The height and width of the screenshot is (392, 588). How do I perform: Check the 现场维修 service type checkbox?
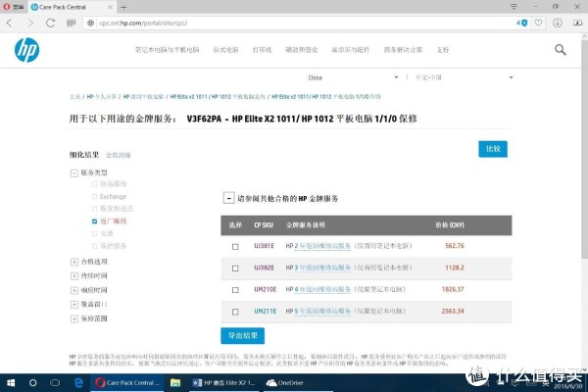(x=94, y=184)
